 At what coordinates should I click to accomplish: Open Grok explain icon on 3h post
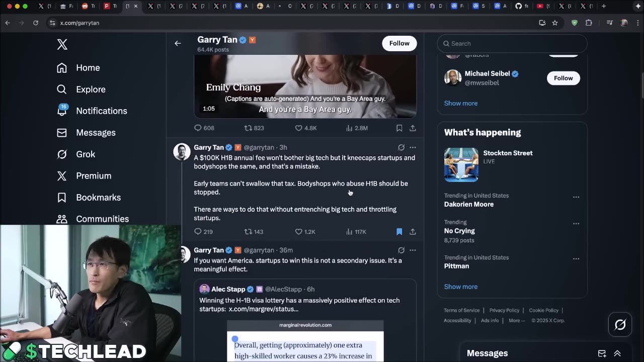click(401, 147)
